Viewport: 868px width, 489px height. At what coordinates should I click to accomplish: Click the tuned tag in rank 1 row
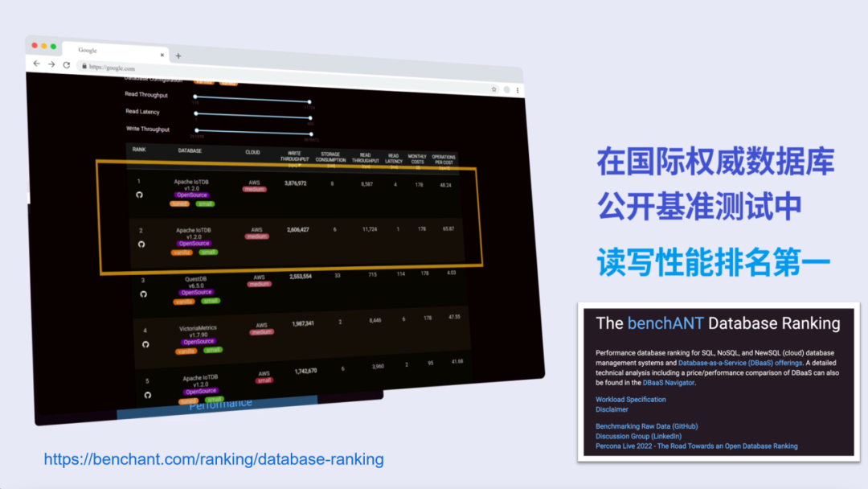[x=179, y=203]
